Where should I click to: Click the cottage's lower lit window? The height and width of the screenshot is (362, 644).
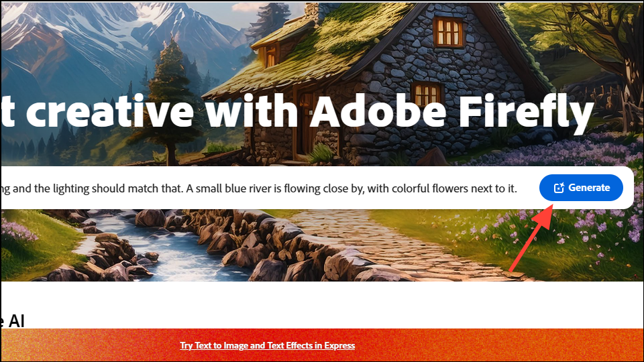(x=427, y=94)
